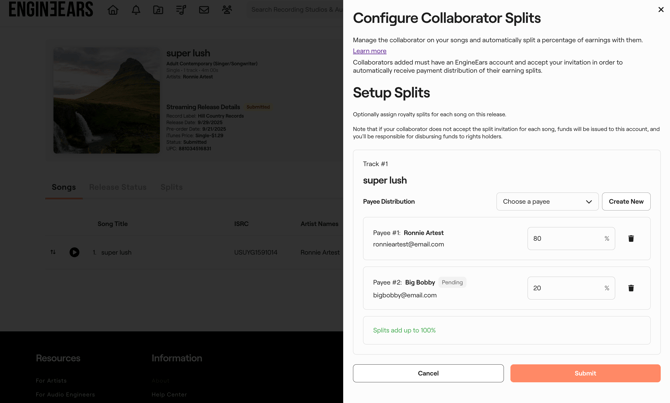Expand the Choose a payee dropdown
The height and width of the screenshot is (403, 670).
pyautogui.click(x=547, y=202)
